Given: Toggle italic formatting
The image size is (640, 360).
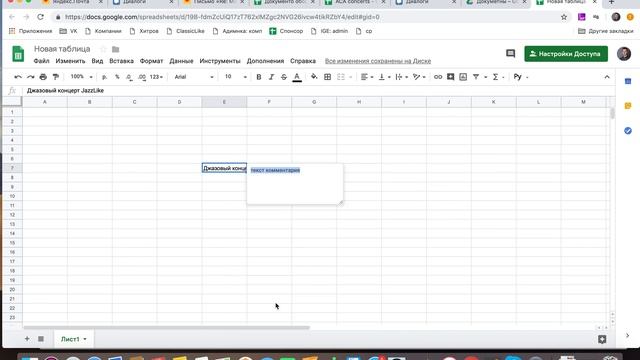Looking at the screenshot, I should point(271,77).
